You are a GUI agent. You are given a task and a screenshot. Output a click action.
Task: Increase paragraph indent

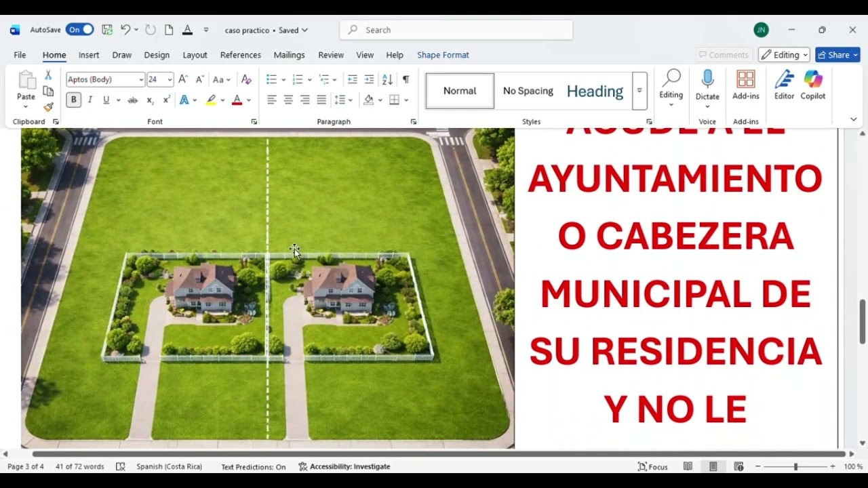369,79
